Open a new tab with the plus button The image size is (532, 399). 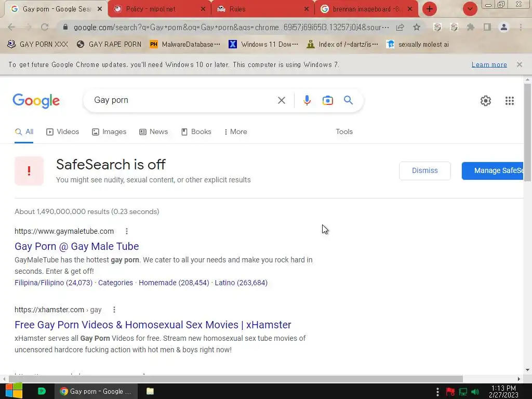(430, 9)
